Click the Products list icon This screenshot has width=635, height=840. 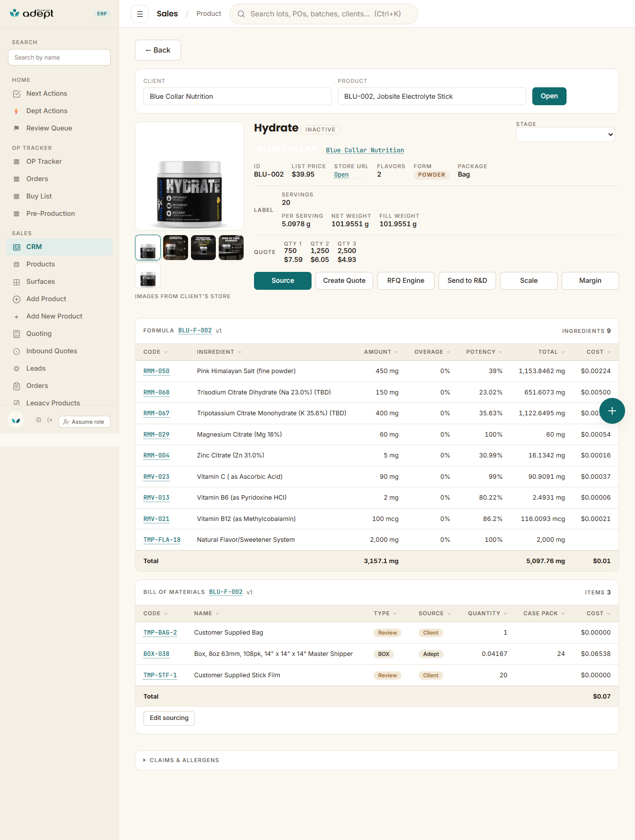pyautogui.click(x=16, y=264)
